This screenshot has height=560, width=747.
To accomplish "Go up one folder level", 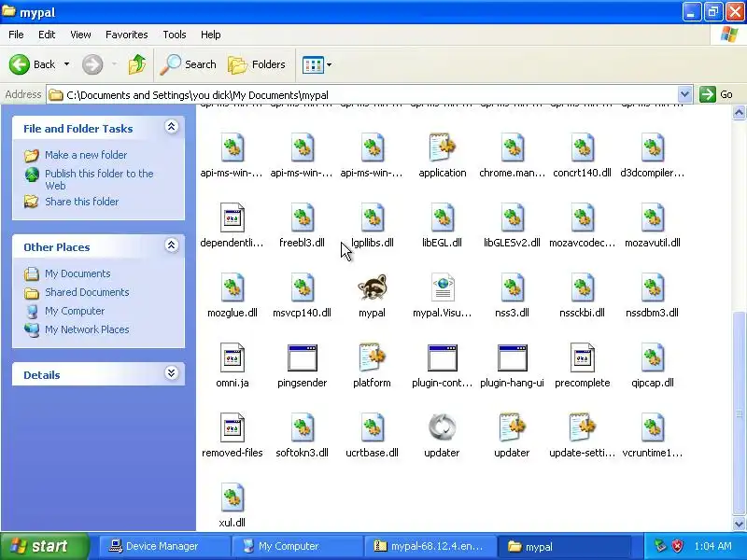I will [x=137, y=64].
